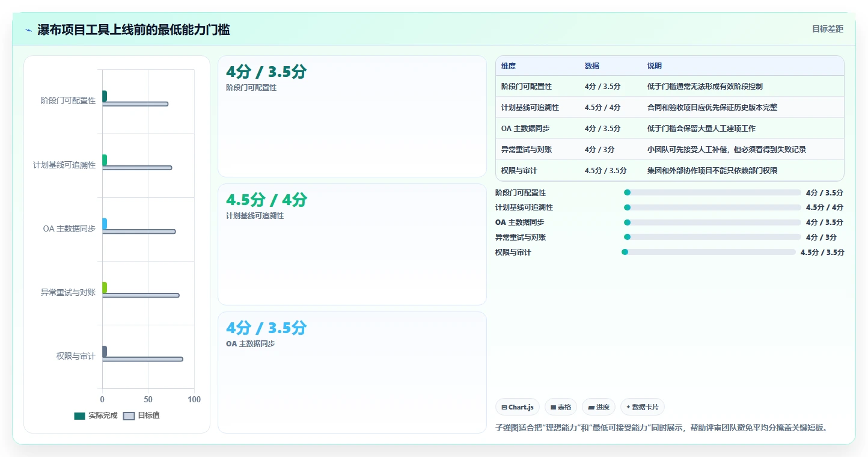The image size is (868, 457).
Task: Click table cell 低于门槛通常无法形成有效阶段控制
Action: 704,87
